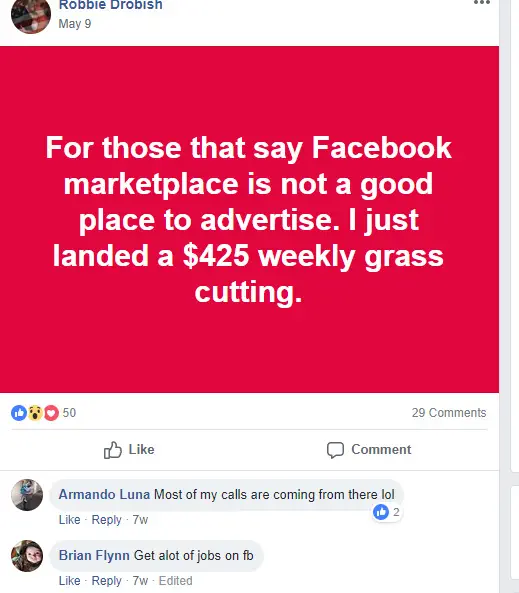Reply to Armando Luna's comment

[x=106, y=520]
